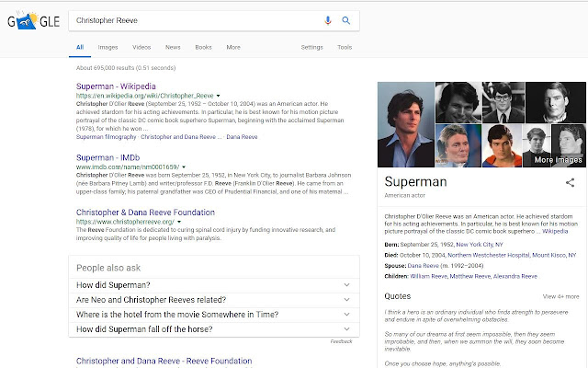Open the older man color photo thumbnail

(x=458, y=145)
